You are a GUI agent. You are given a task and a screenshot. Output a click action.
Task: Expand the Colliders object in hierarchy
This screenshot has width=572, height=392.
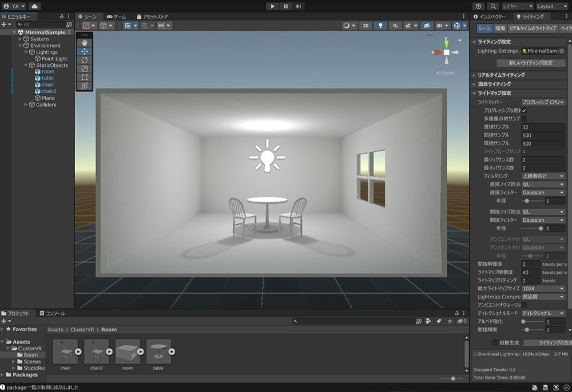pyautogui.click(x=26, y=105)
